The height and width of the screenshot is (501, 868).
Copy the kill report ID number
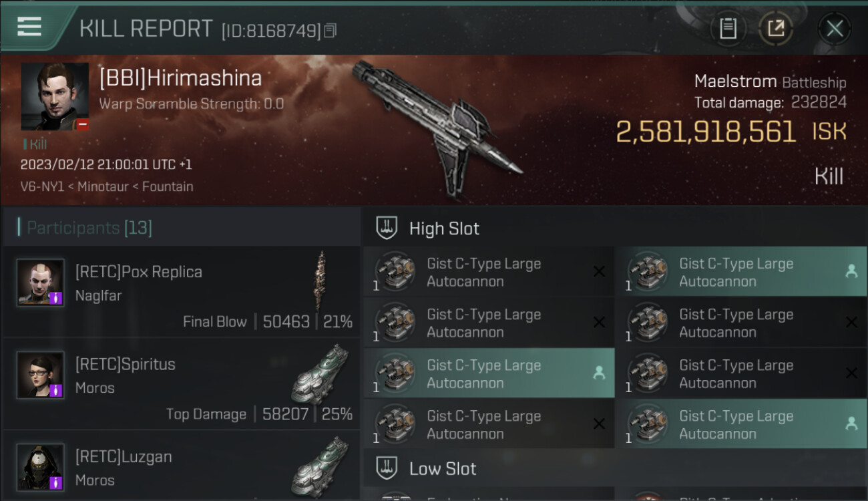(x=331, y=31)
